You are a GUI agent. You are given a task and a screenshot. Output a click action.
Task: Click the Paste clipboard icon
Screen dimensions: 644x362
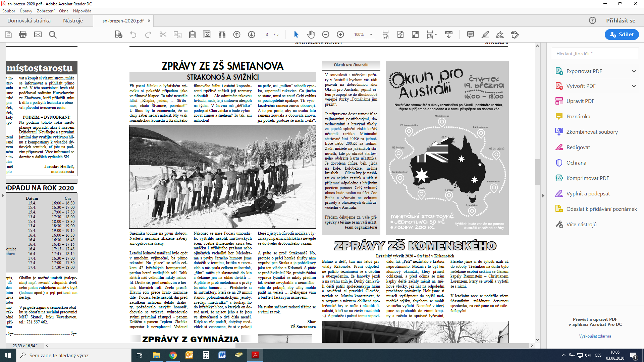192,35
